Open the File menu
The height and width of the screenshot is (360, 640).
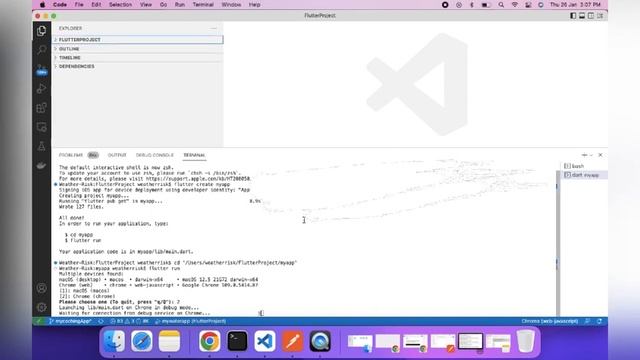[x=79, y=5]
